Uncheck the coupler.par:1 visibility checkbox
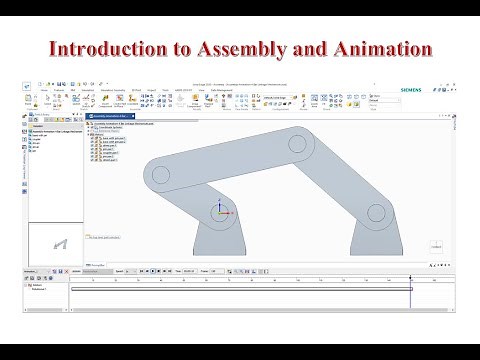Viewport: 480px width, 360px height. click(92, 153)
